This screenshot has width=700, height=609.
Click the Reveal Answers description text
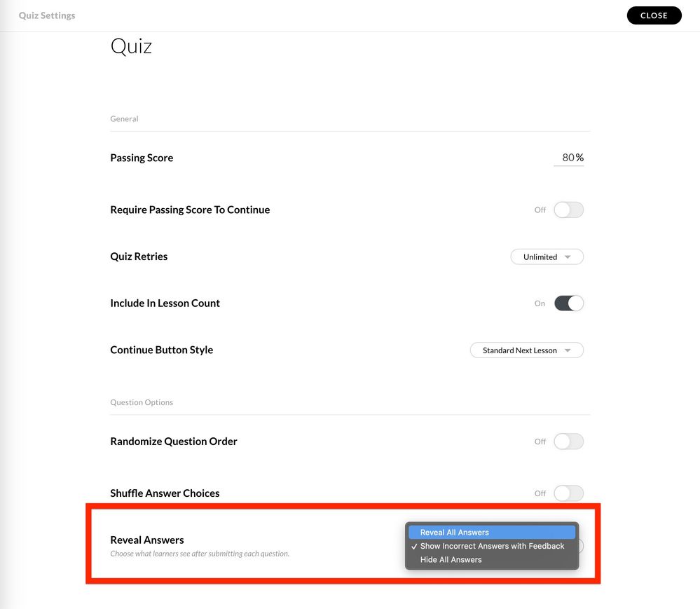click(200, 554)
